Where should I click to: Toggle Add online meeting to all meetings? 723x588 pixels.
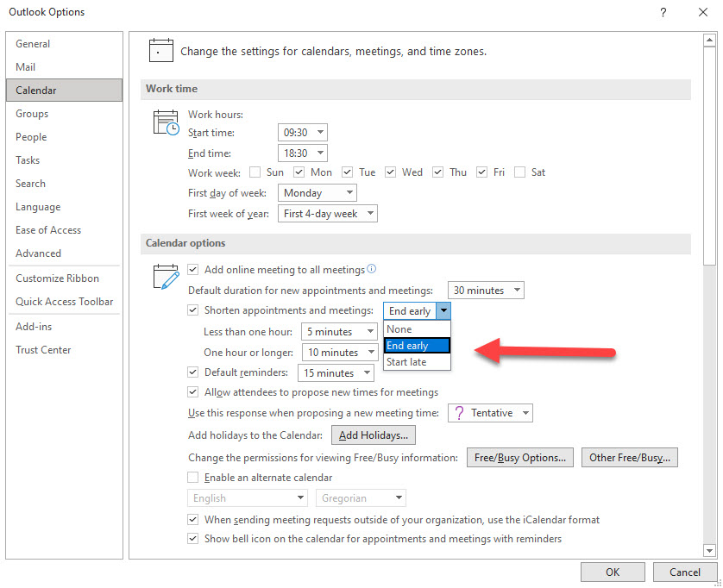192,270
